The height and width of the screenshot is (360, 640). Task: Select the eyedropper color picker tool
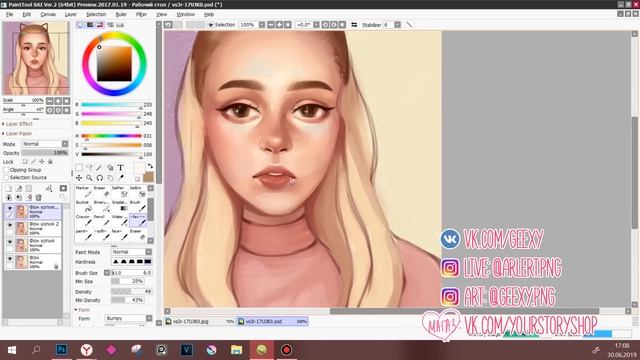121,178
